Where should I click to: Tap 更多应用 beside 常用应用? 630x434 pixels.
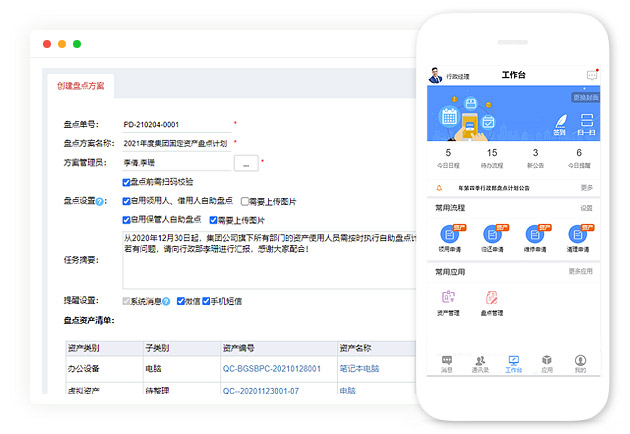click(x=581, y=272)
